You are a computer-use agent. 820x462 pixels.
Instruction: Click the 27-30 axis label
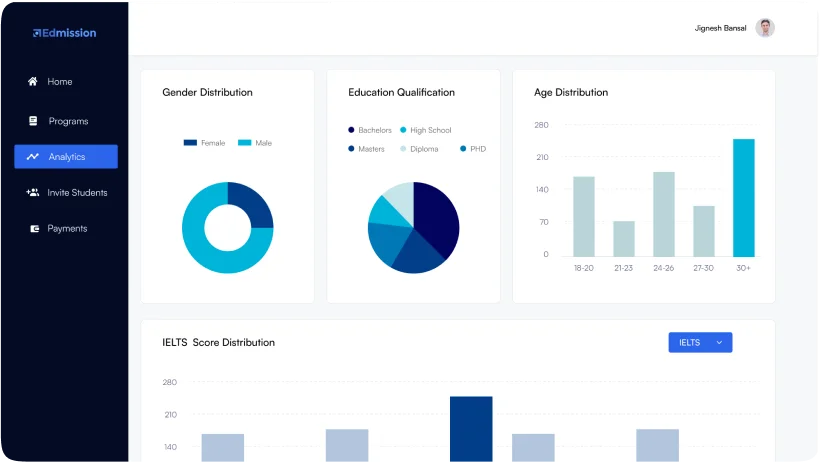click(703, 268)
